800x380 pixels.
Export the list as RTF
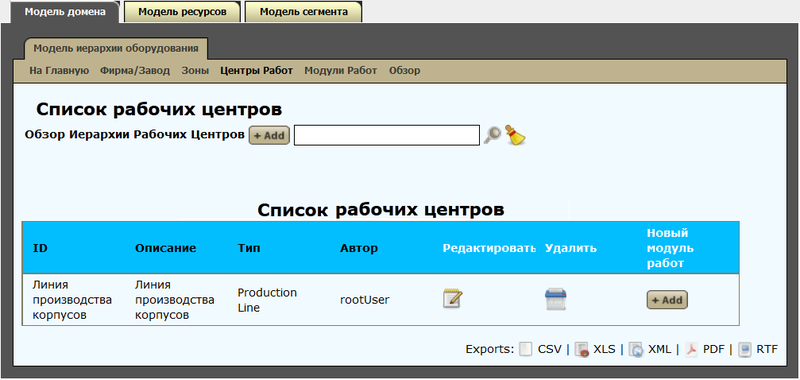point(758,349)
